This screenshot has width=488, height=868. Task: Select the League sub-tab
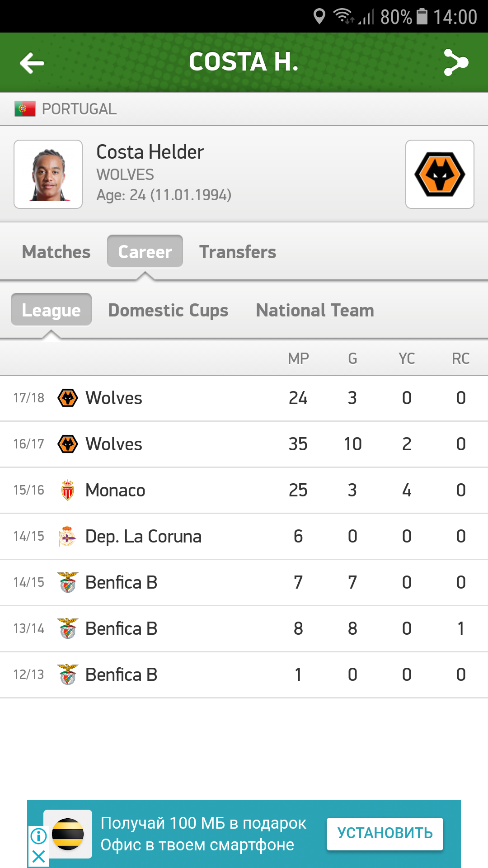(x=52, y=310)
